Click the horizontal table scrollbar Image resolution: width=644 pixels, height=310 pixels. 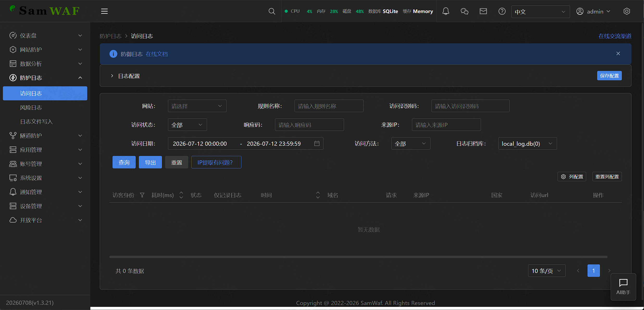click(358, 257)
